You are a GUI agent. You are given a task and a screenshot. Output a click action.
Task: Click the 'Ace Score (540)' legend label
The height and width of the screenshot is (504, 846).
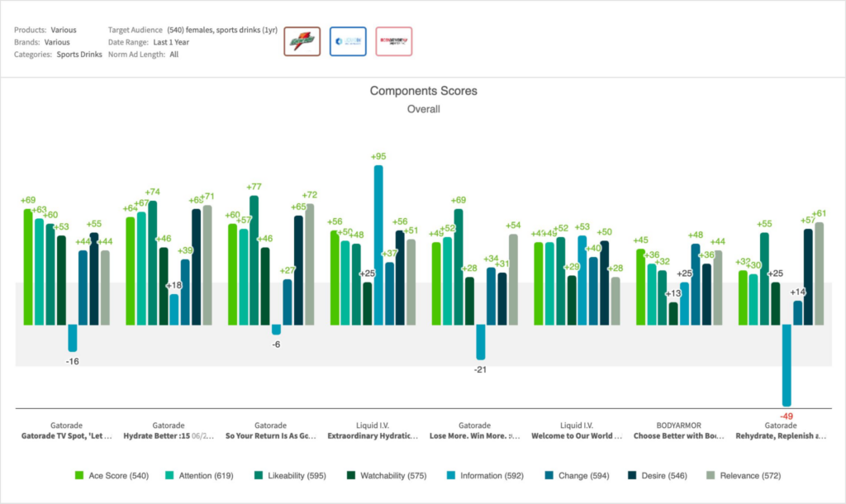119,475
